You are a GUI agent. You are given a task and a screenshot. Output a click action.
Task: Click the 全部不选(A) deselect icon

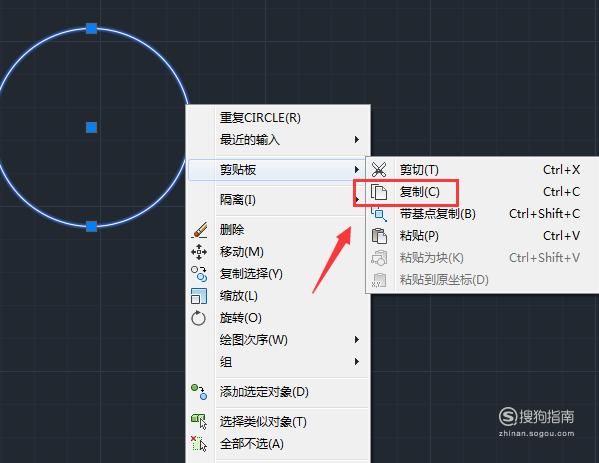[x=199, y=444]
